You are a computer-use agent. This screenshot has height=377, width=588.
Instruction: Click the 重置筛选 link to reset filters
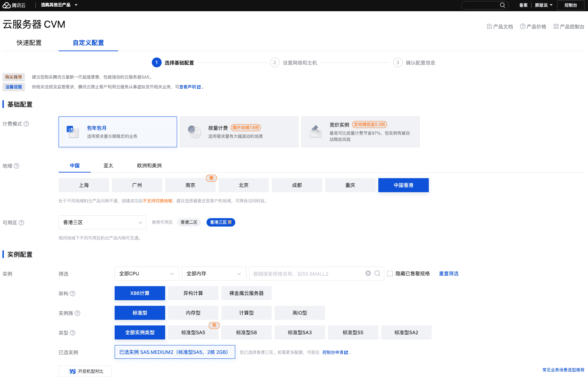pos(448,274)
